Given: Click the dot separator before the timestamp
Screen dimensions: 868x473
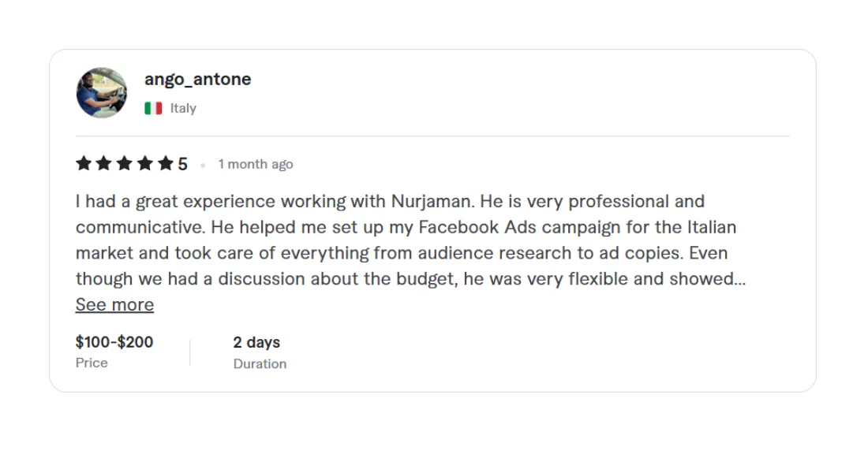Looking at the screenshot, I should (x=203, y=166).
